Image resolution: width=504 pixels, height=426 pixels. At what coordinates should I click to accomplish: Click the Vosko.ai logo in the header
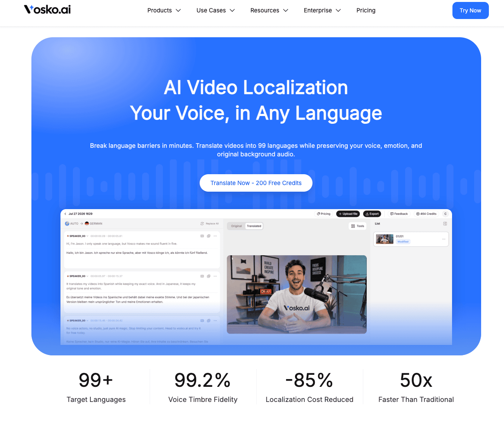[x=47, y=9]
